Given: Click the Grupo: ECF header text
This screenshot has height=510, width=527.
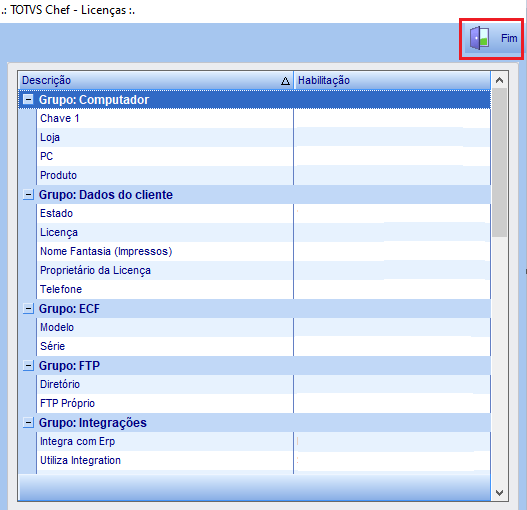Looking at the screenshot, I should coord(69,309).
